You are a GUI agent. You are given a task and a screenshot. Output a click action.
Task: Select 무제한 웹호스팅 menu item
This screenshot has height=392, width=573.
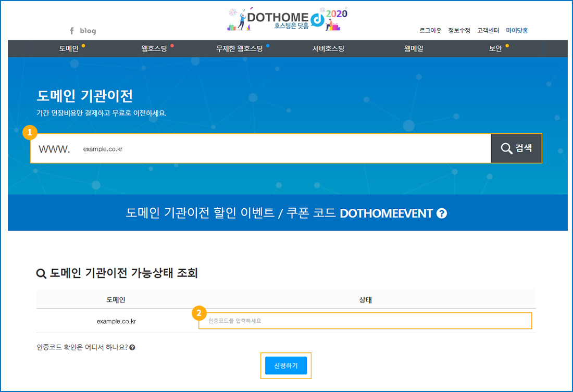click(x=240, y=48)
